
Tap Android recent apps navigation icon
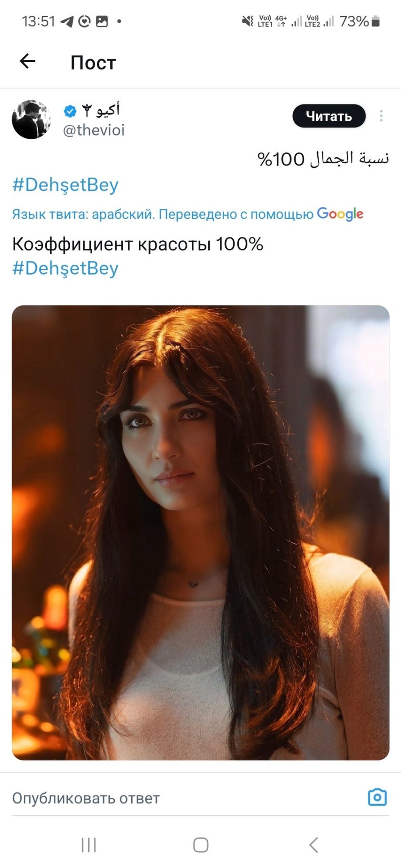[x=89, y=845]
